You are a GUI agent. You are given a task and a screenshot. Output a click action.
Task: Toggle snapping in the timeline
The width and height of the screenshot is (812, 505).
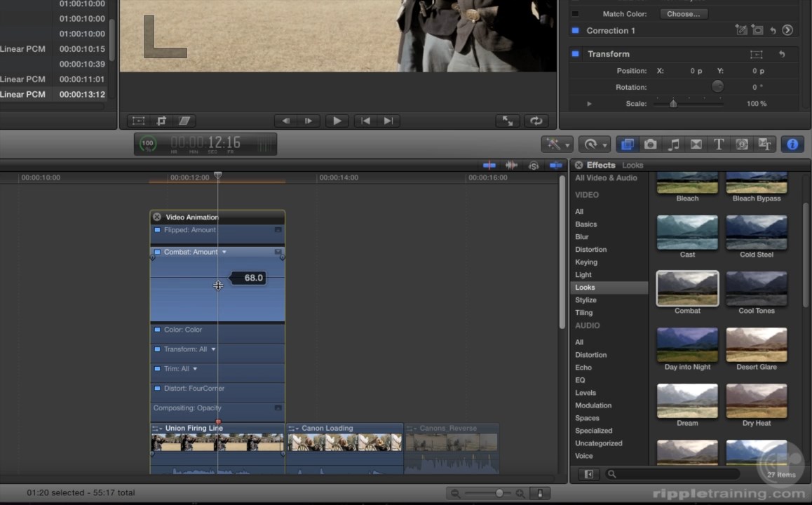click(x=556, y=166)
